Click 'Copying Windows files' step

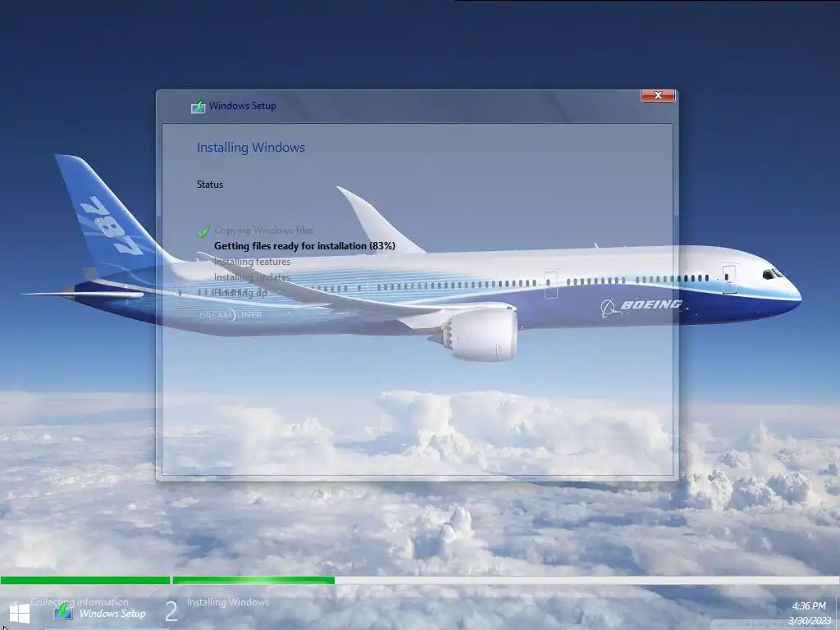(263, 231)
